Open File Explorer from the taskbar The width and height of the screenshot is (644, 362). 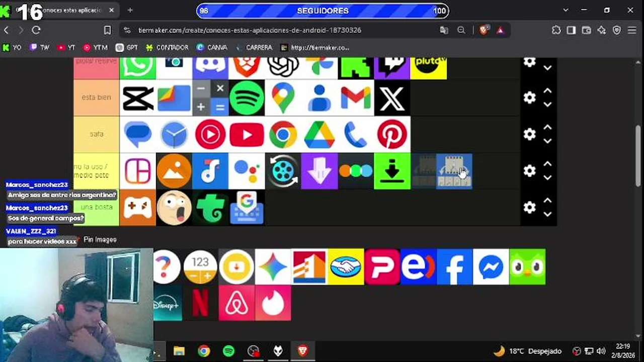pos(179,351)
